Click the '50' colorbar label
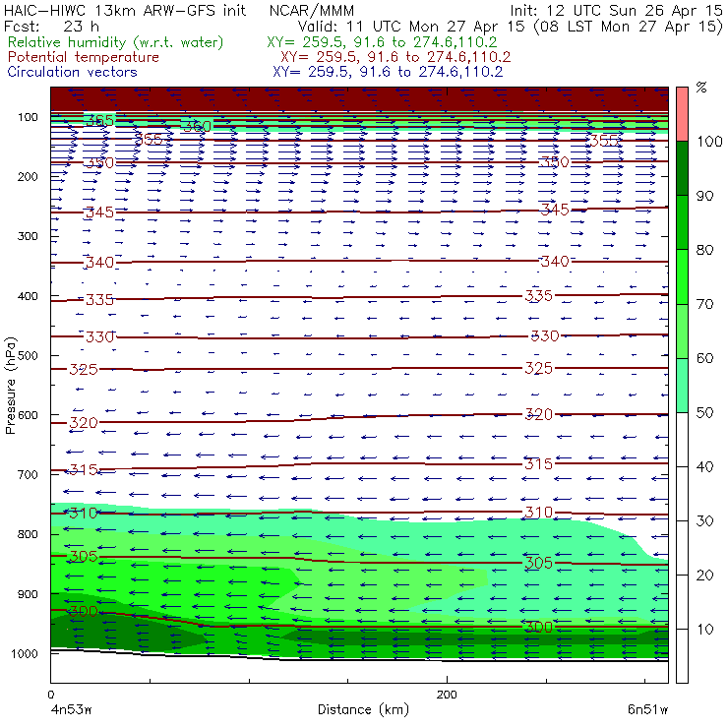Image resolution: width=728 pixels, height=728 pixels. (704, 412)
